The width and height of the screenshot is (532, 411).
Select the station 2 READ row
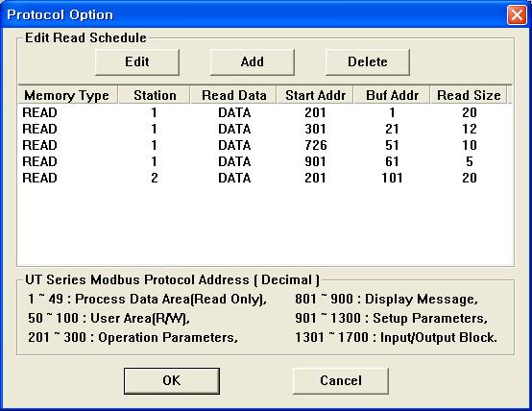click(x=265, y=178)
